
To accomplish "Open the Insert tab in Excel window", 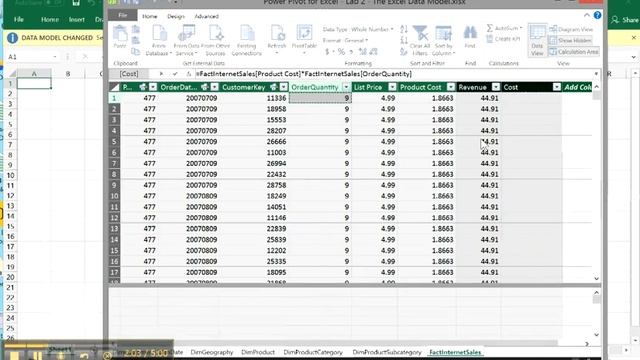I will point(77,19).
